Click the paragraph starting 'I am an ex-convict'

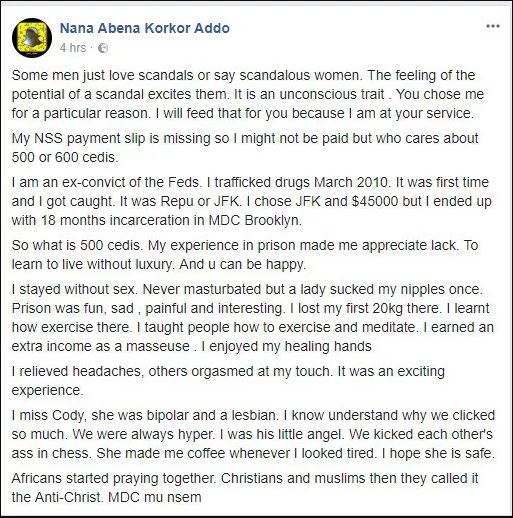coord(251,201)
